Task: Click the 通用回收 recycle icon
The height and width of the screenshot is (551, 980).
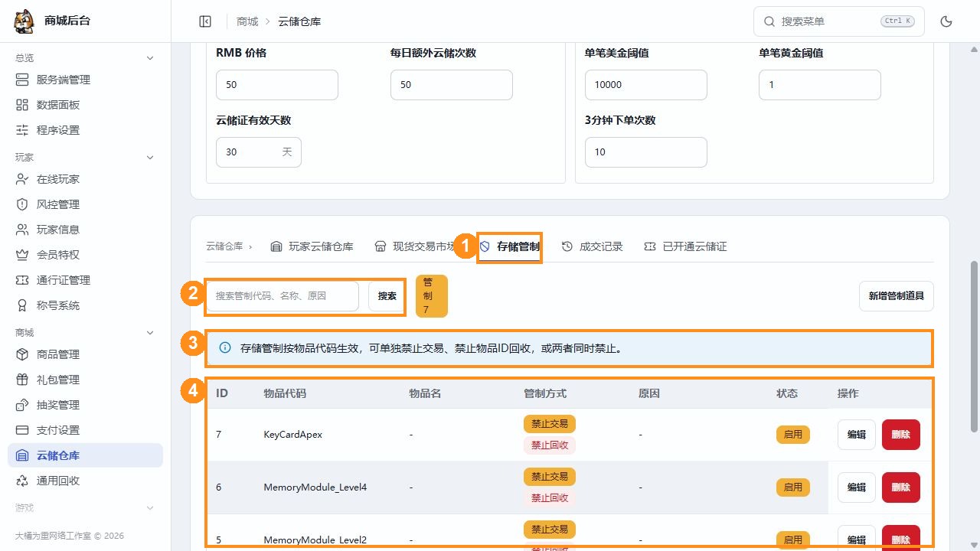Action: (x=22, y=481)
